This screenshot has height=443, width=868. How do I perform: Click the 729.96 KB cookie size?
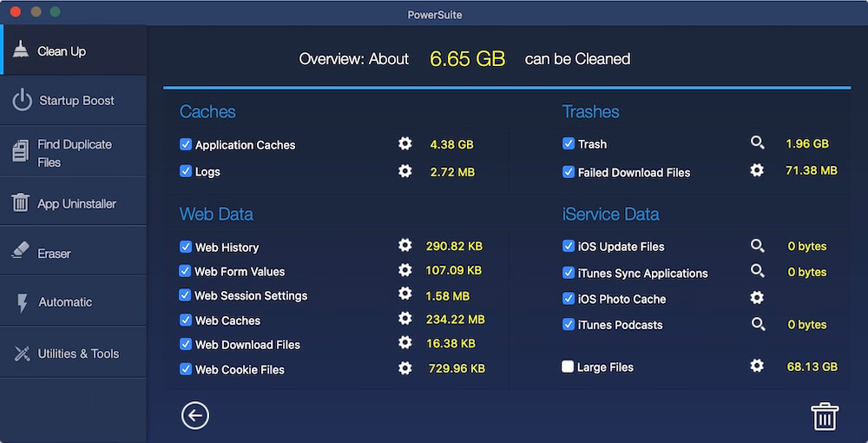click(457, 368)
